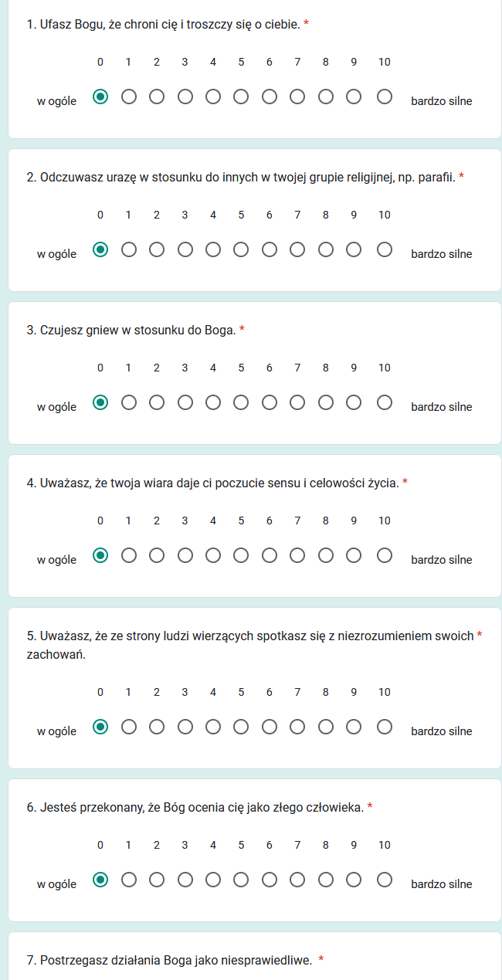The image size is (502, 980).
Task: Pick rating 6 for question 5
Action: (x=270, y=727)
